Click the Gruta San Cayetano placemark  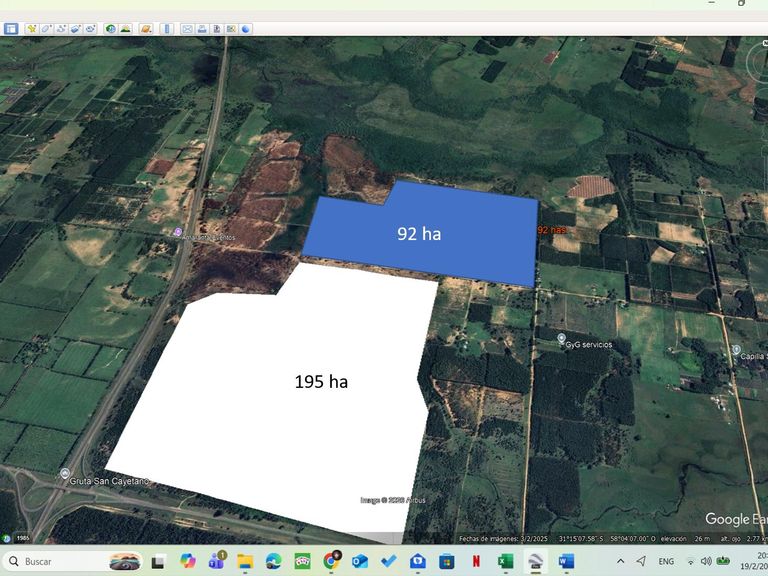(65, 474)
